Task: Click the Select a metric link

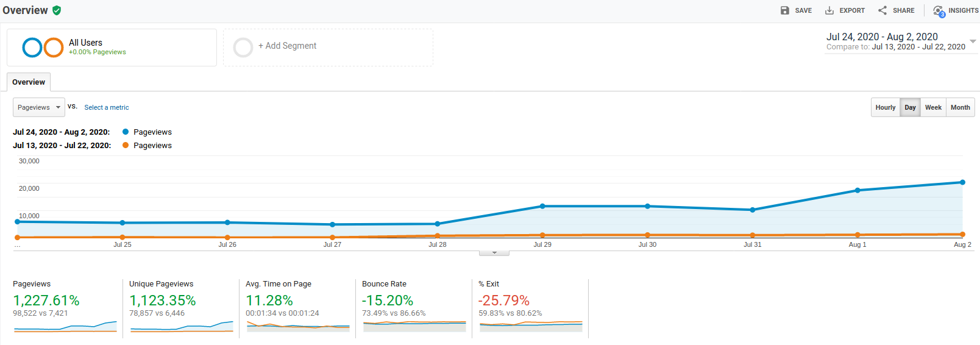Action: click(107, 107)
